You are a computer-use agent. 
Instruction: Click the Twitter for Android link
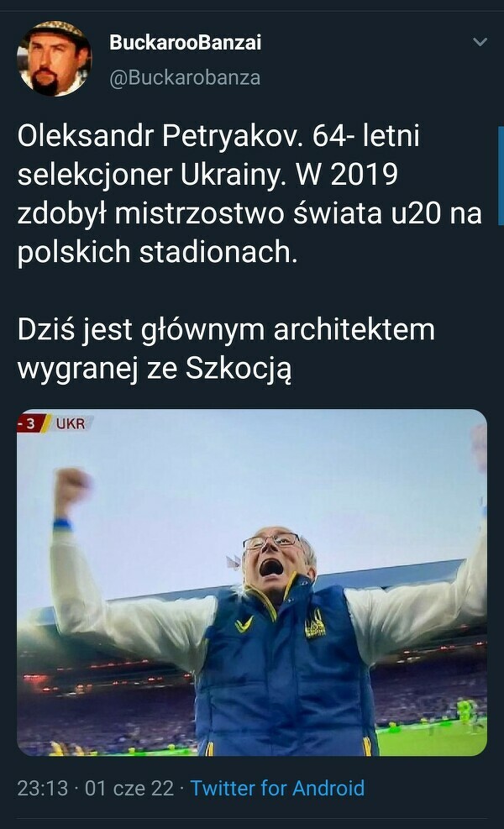tap(277, 788)
